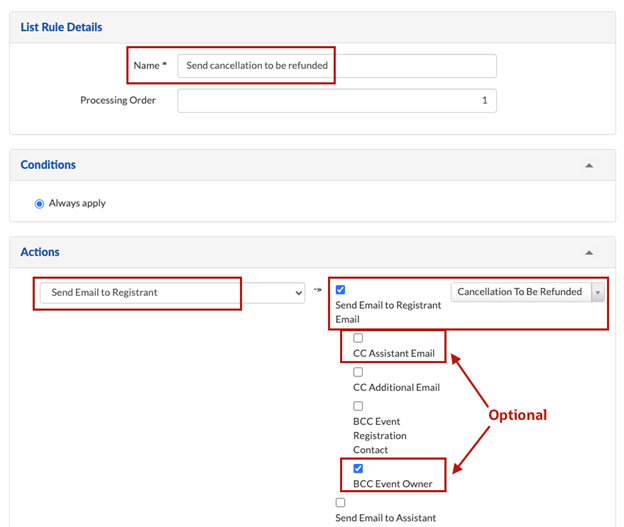
Task: Click the List Rule Details heading
Action: click(61, 27)
